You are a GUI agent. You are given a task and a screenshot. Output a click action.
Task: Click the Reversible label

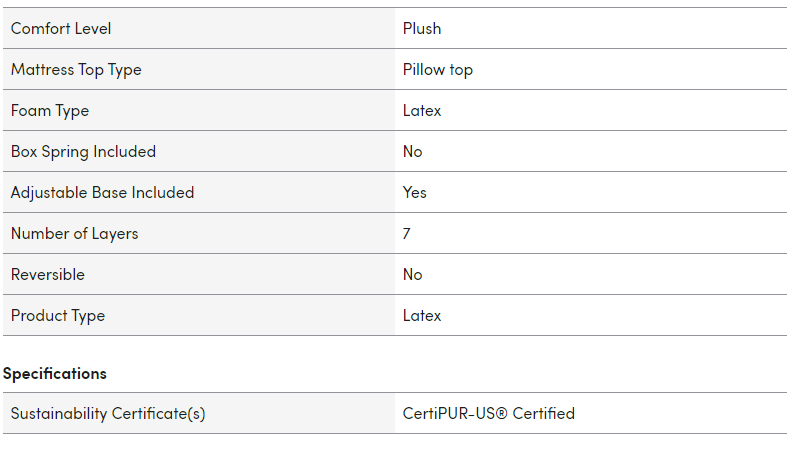click(x=47, y=274)
